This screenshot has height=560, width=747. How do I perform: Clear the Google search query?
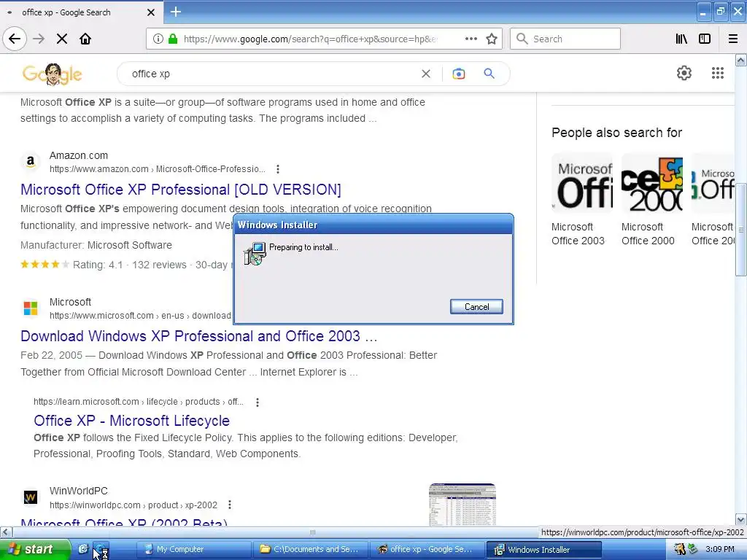pyautogui.click(x=426, y=74)
